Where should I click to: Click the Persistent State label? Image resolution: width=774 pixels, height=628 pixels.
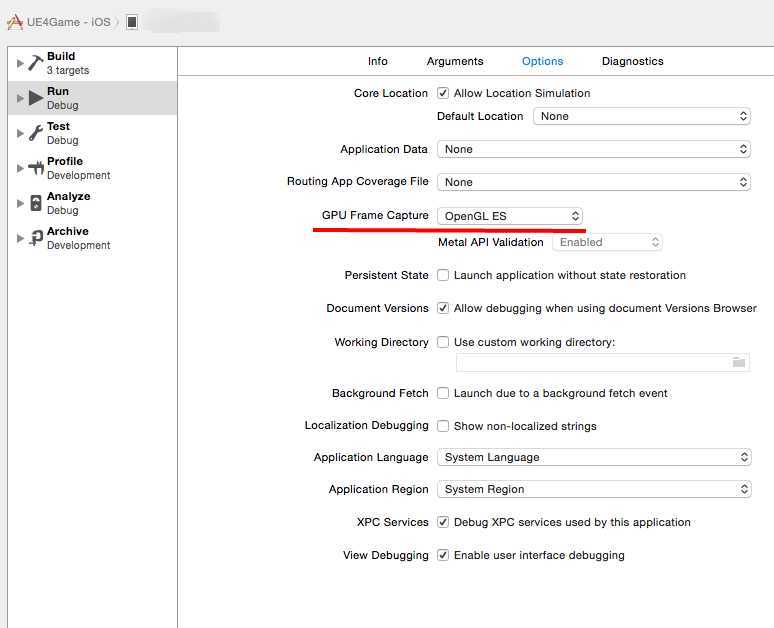click(x=386, y=275)
